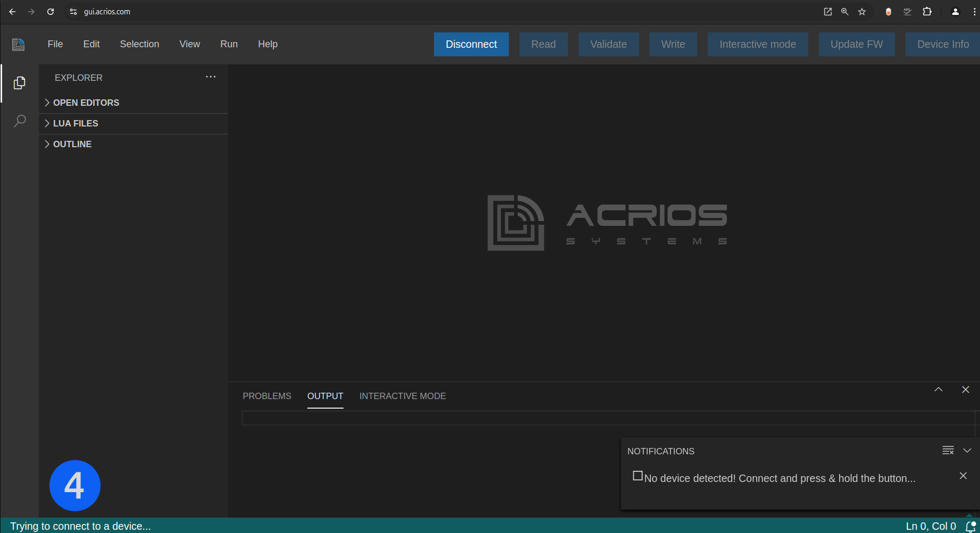The image size is (980, 533).
Task: Switch to the INTERACTIVE MODE tab
Action: [x=403, y=396]
